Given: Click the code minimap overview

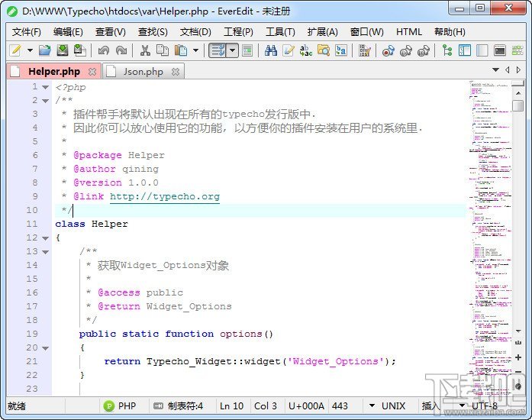Looking at the screenshot, I should [490, 237].
